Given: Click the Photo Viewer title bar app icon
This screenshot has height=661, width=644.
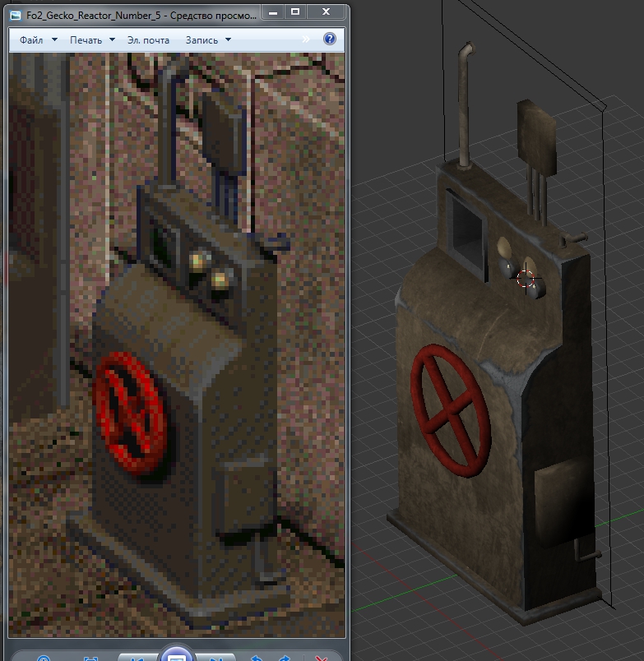Looking at the screenshot, I should (16, 16).
